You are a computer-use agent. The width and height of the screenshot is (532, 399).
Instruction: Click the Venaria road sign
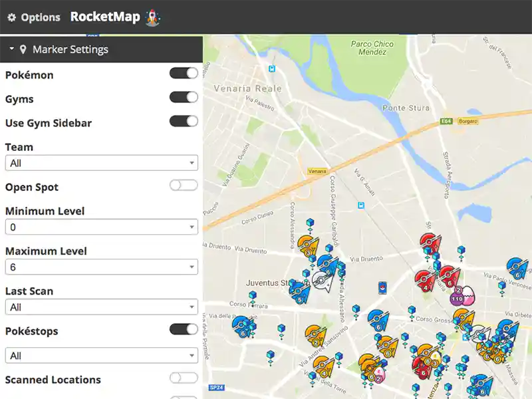tap(317, 171)
